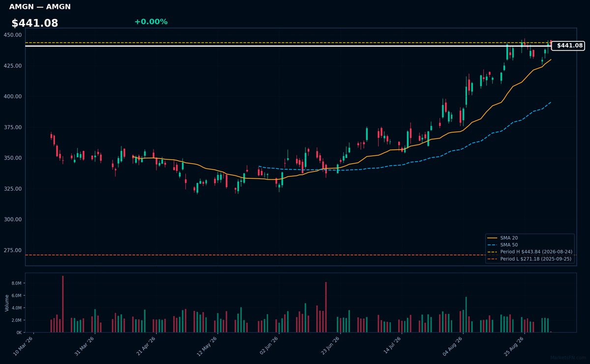Click the 425.00 price axis label
Image resolution: width=590 pixels, height=364 pixels.
pyautogui.click(x=12, y=66)
